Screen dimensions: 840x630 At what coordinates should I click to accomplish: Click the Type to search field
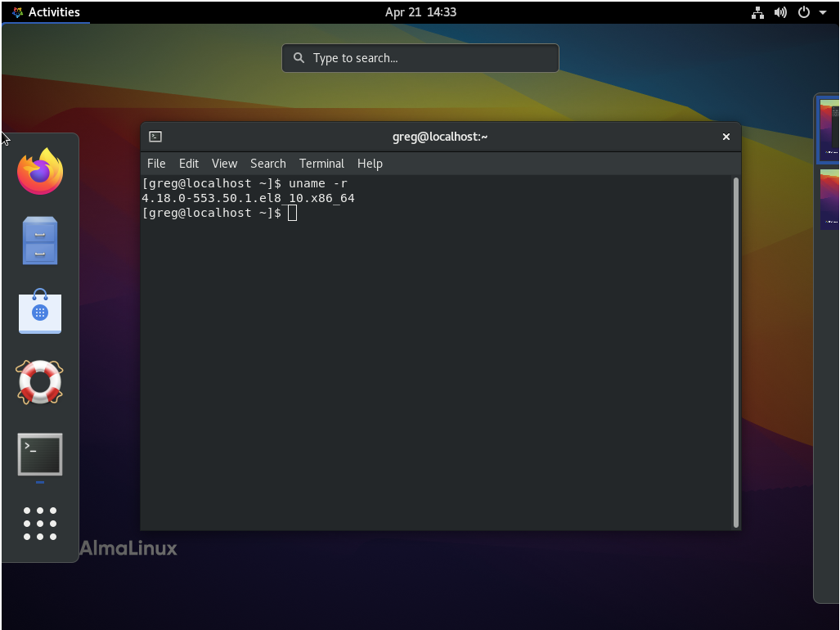pos(420,58)
